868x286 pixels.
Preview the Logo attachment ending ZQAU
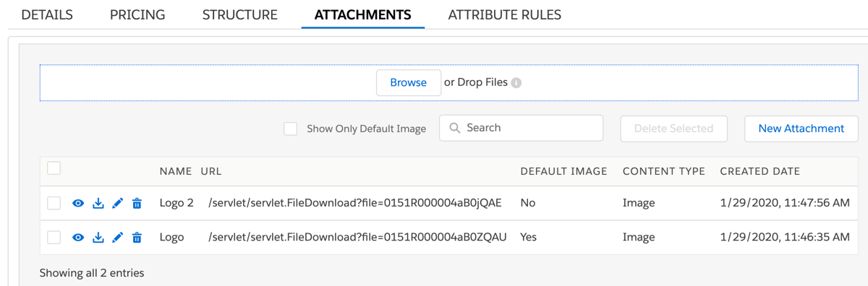click(x=78, y=238)
